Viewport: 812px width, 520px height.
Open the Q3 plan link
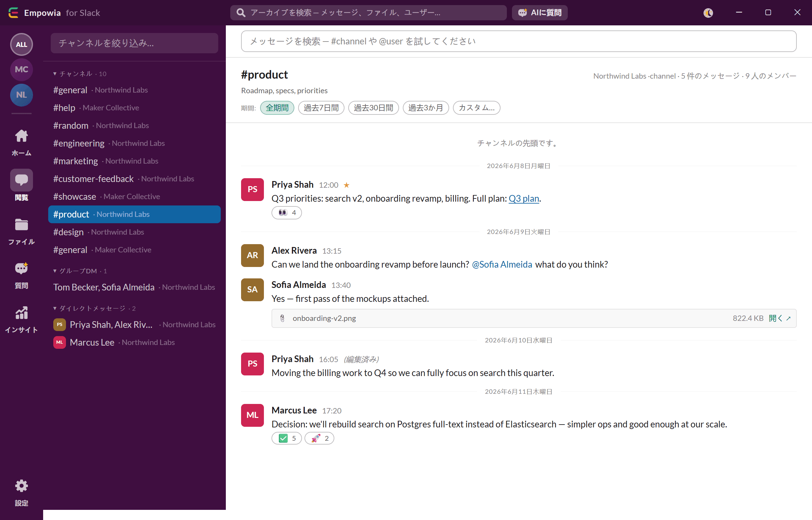point(524,198)
